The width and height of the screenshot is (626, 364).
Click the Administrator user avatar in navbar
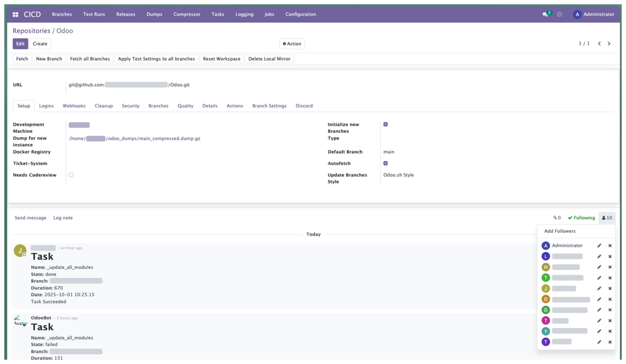[577, 14]
